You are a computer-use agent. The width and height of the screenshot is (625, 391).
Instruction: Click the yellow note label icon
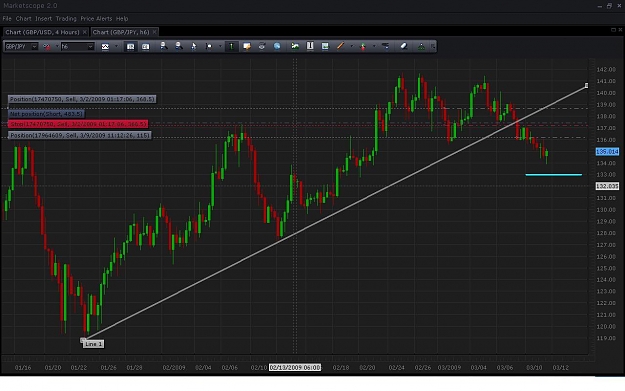coord(247,46)
